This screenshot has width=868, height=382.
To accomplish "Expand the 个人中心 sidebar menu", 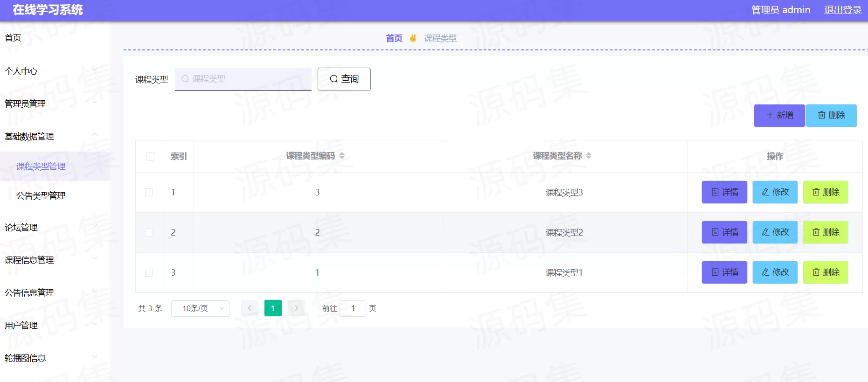I will pos(55,71).
